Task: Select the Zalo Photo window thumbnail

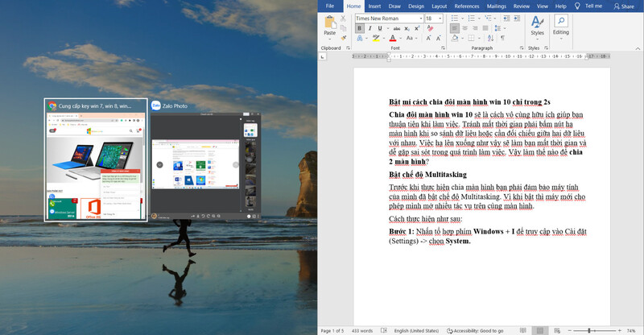Action: tap(205, 160)
